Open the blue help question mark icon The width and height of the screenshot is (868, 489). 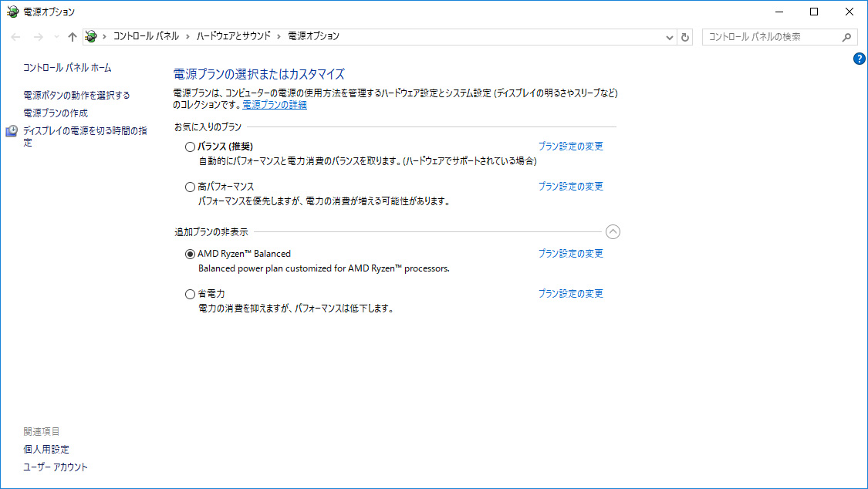pyautogui.click(x=859, y=59)
